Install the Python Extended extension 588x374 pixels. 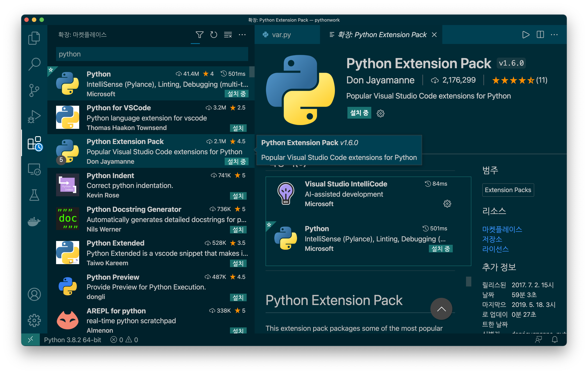click(238, 263)
